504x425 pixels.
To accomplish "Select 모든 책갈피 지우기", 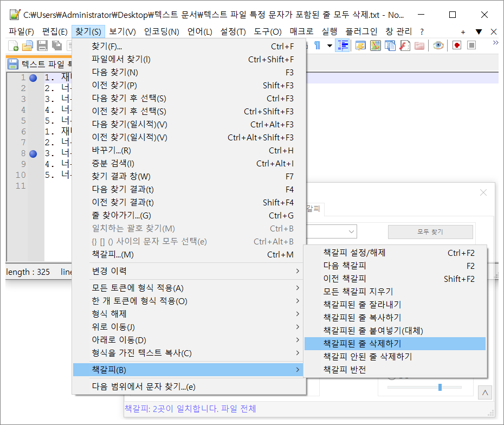I will pyautogui.click(x=395, y=292).
